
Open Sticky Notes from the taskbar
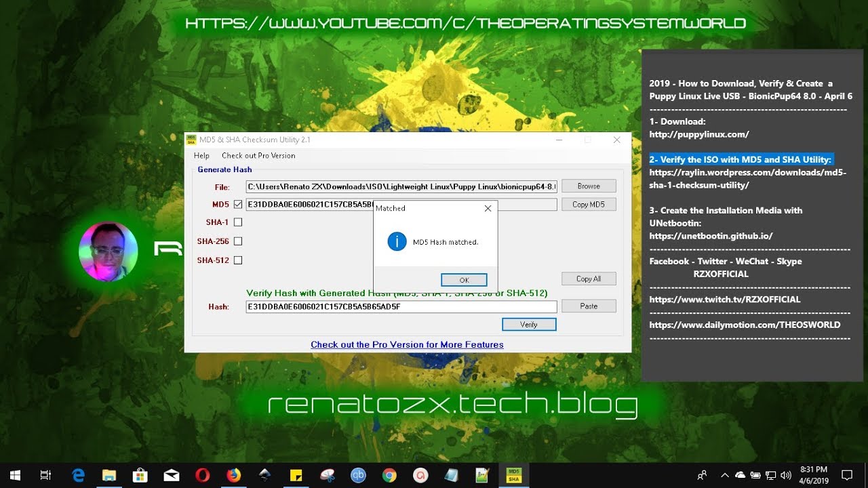click(x=296, y=475)
